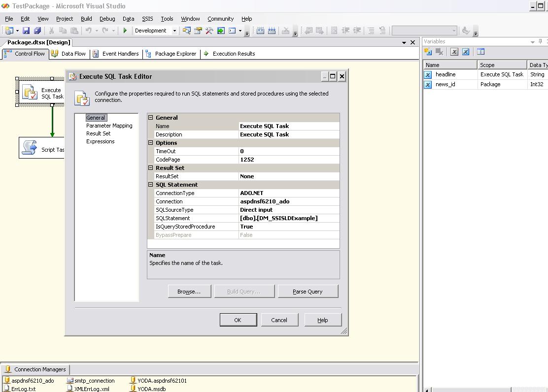This screenshot has height=392, width=548.
Task: Select Parameter Mapping in the left list
Action: click(109, 126)
